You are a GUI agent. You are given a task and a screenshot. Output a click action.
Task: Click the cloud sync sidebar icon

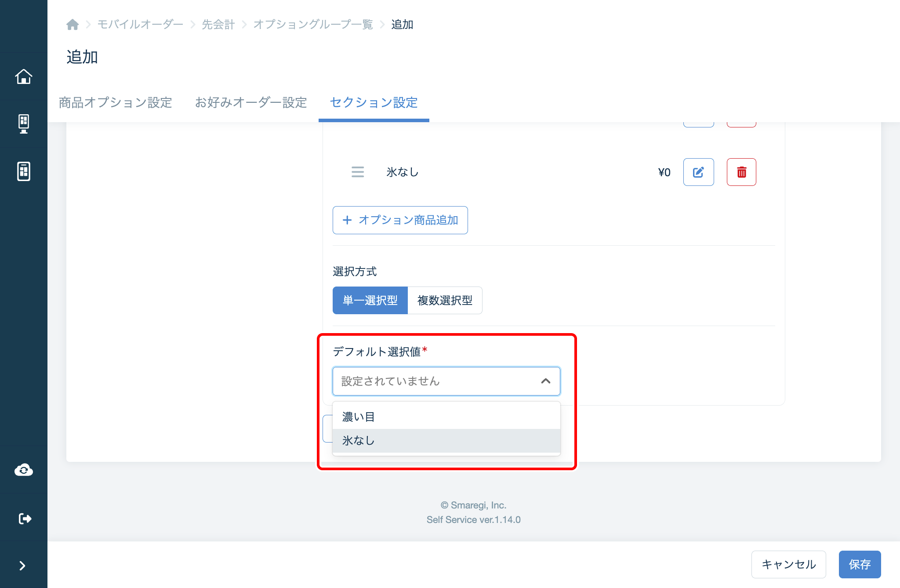pyautogui.click(x=24, y=470)
